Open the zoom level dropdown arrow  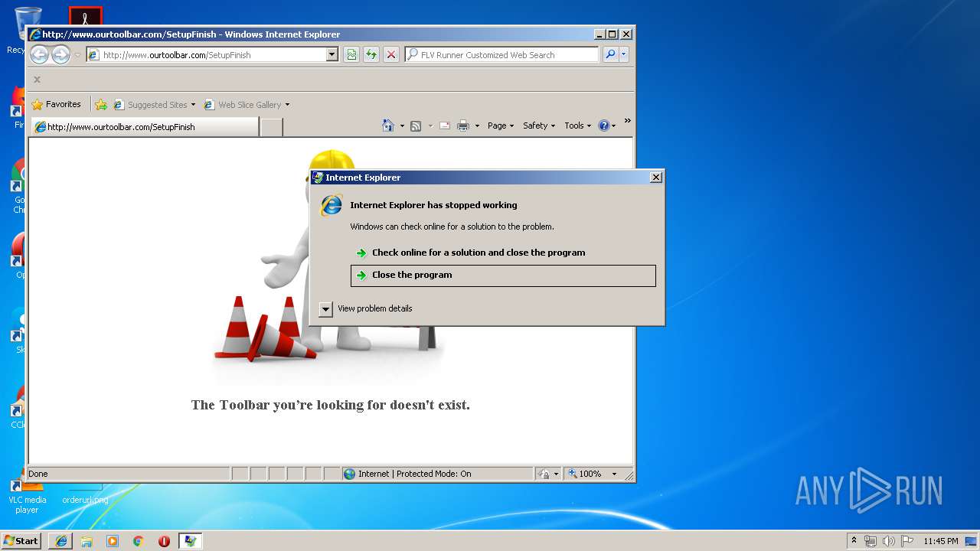[x=614, y=474]
